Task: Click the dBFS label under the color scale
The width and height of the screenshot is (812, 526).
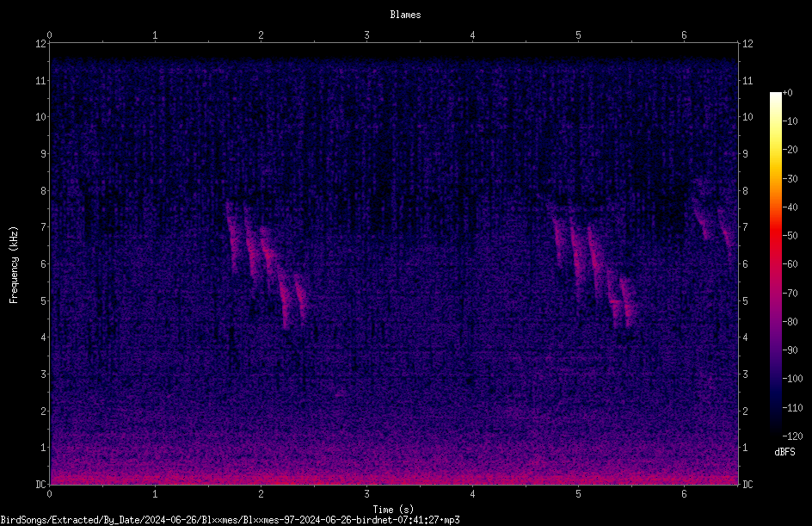Action: click(784, 452)
